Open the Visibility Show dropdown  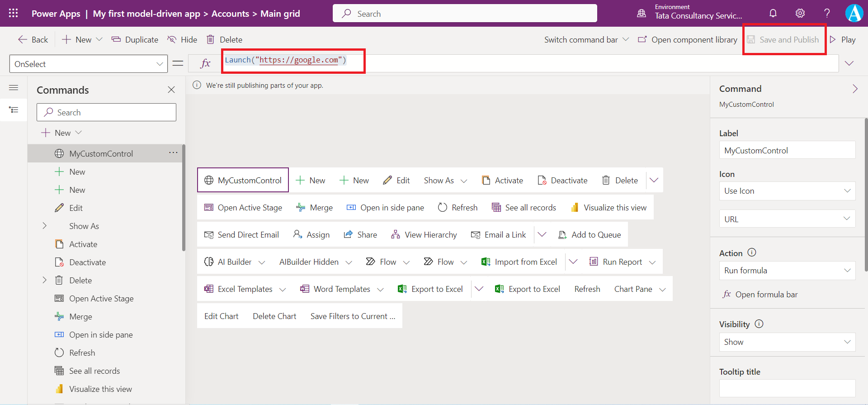click(x=787, y=342)
